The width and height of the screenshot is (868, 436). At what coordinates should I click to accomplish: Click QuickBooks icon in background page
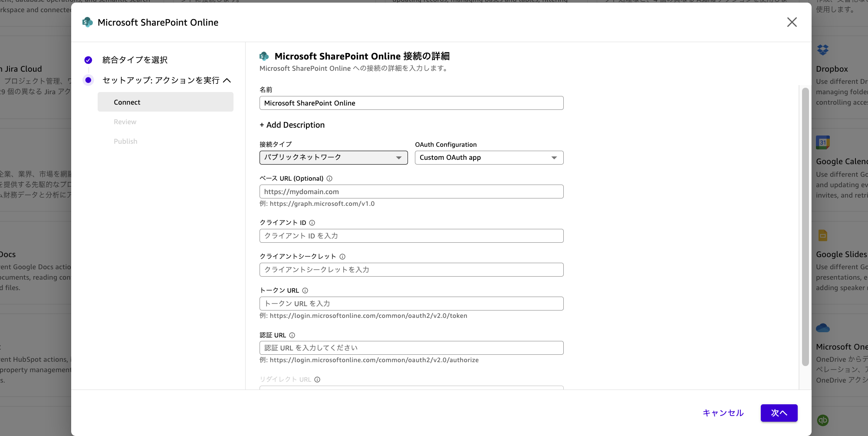[822, 420]
